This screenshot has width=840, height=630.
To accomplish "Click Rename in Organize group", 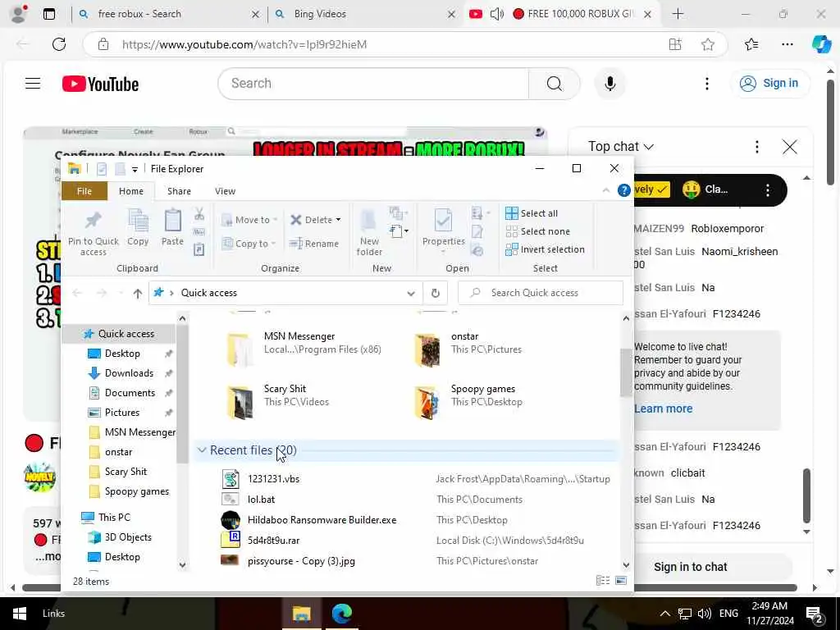I will pos(314,243).
